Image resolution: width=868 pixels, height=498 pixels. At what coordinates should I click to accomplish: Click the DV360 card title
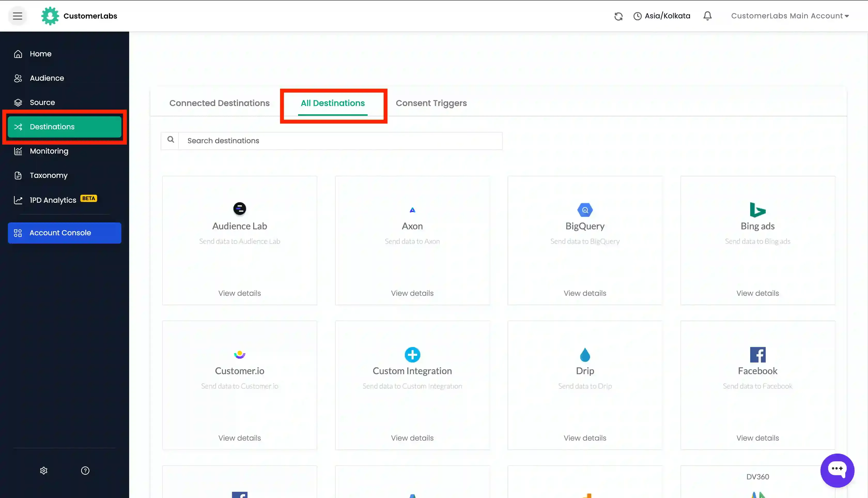(x=757, y=477)
